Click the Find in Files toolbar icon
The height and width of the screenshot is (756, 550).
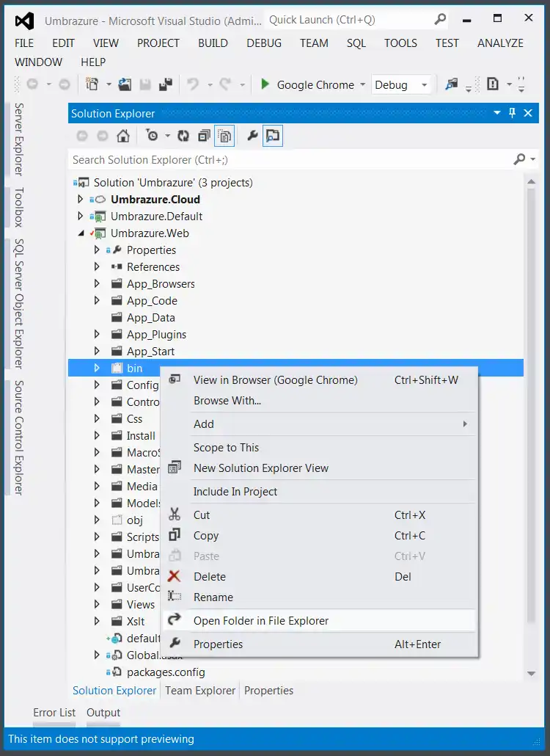[x=451, y=84]
